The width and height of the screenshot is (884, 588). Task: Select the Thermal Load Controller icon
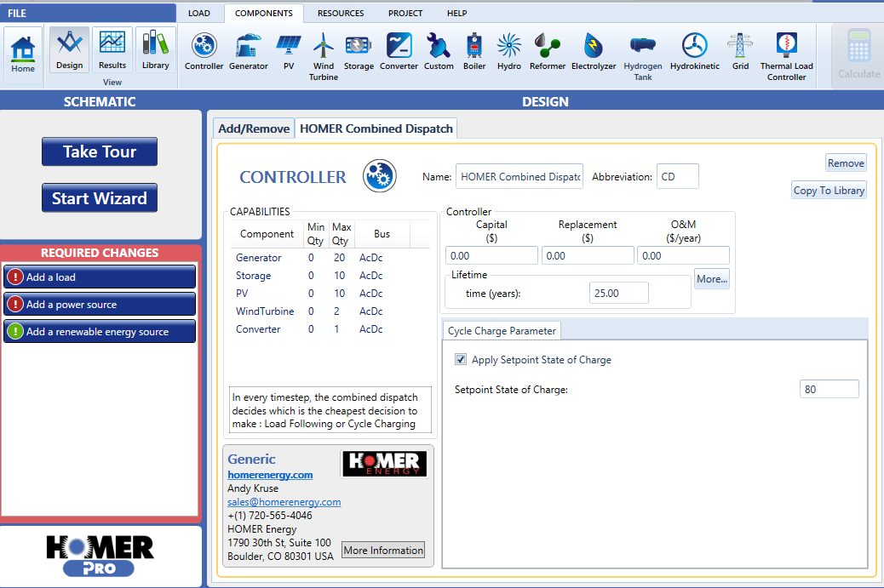click(x=786, y=49)
